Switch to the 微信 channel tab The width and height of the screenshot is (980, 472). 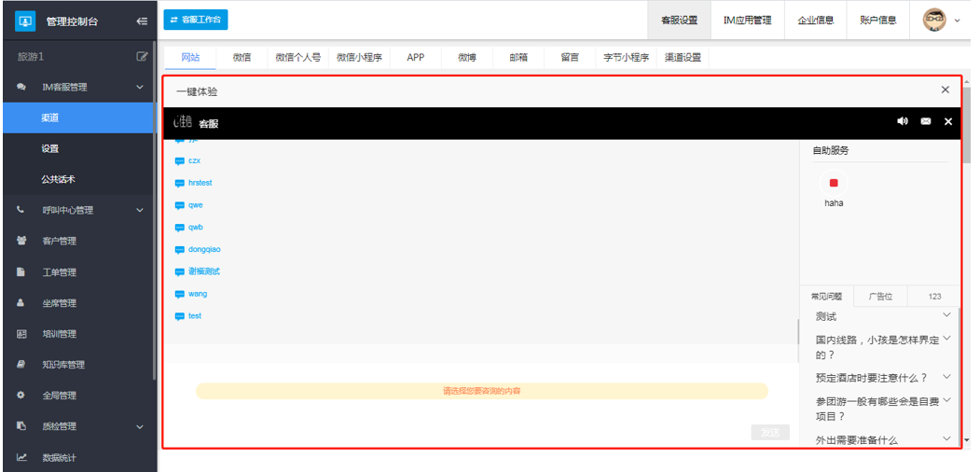[x=242, y=57]
